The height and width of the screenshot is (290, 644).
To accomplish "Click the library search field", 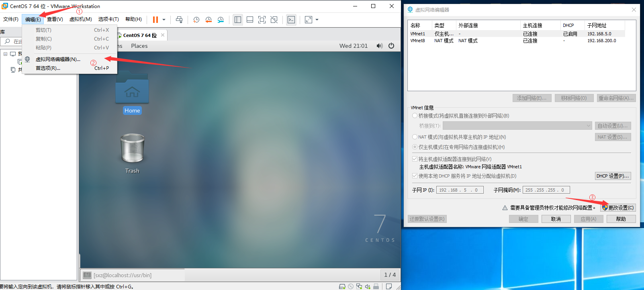I will [12, 41].
